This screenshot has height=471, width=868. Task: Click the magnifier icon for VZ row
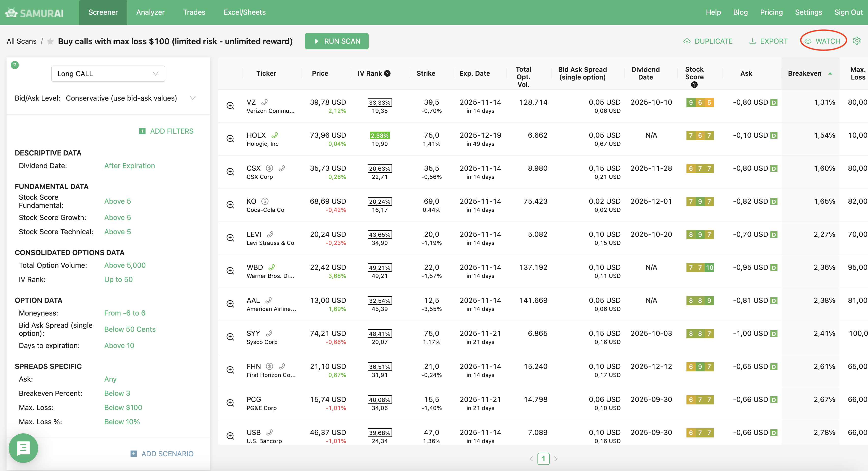click(x=230, y=106)
